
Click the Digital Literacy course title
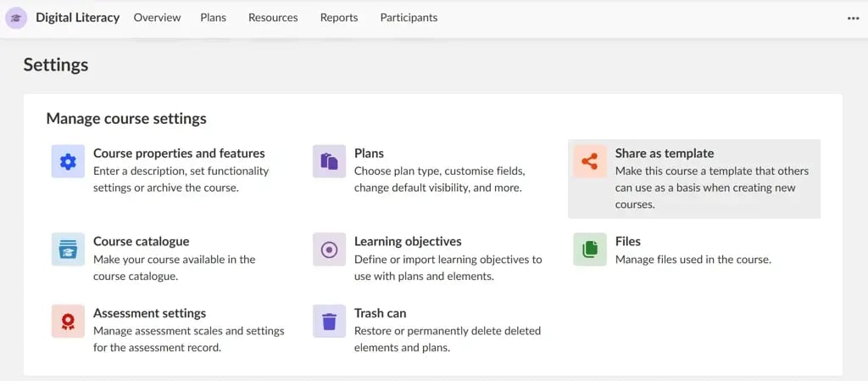pos(77,18)
